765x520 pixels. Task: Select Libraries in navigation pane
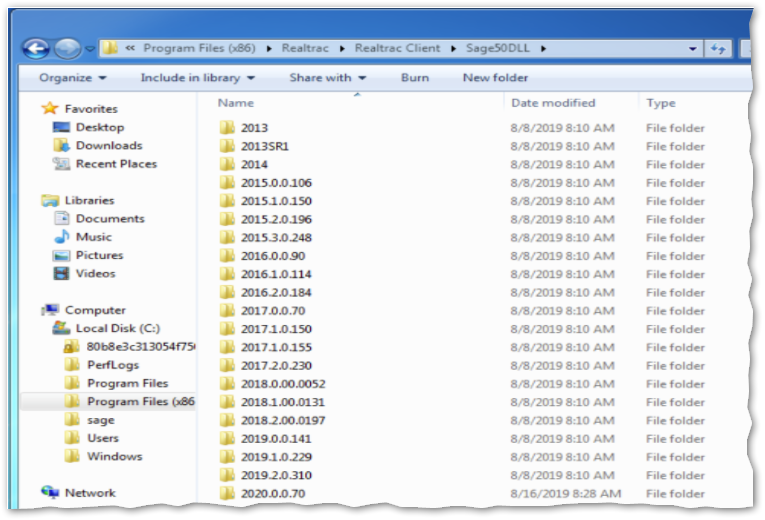pos(89,200)
